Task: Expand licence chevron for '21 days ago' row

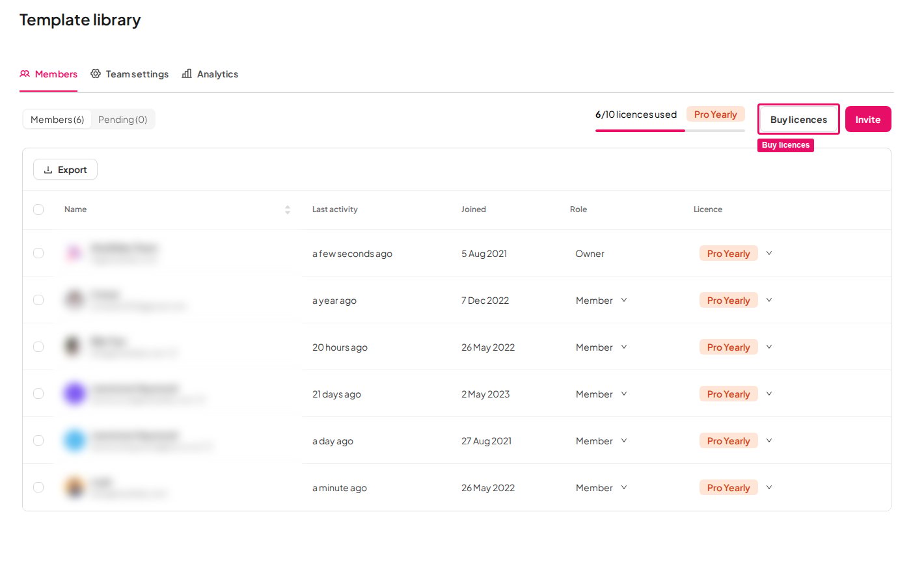Action: (769, 394)
